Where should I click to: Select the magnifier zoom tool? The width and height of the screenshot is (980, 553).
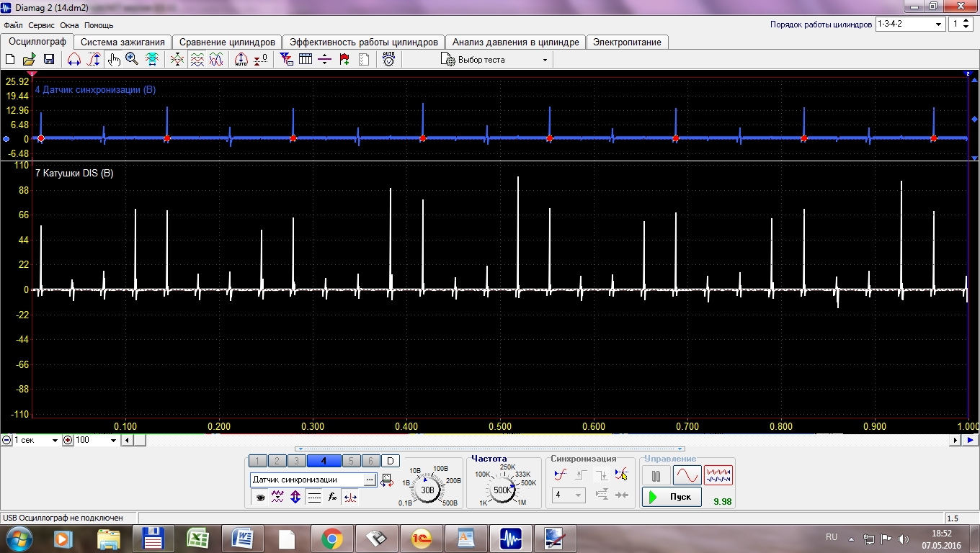[x=132, y=60]
